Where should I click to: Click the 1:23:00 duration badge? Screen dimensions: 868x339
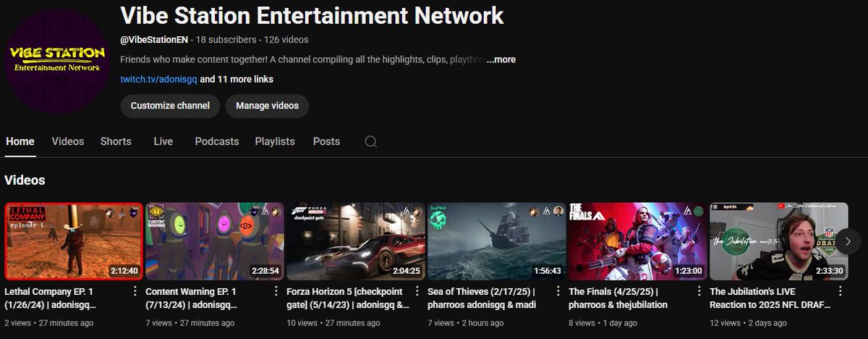[x=689, y=271]
